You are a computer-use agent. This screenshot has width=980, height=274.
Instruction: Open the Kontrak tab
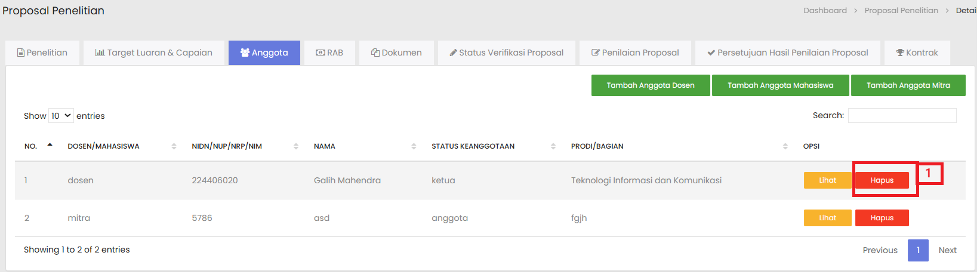[917, 53]
